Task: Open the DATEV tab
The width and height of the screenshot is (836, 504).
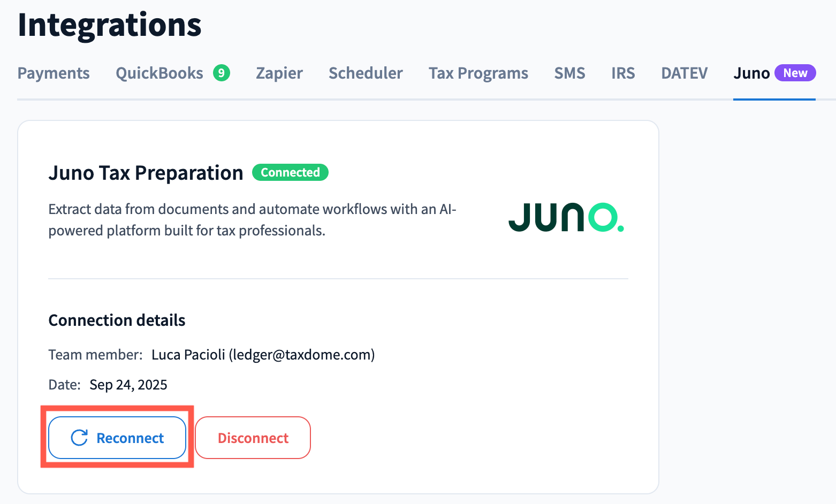Action: 685,73
